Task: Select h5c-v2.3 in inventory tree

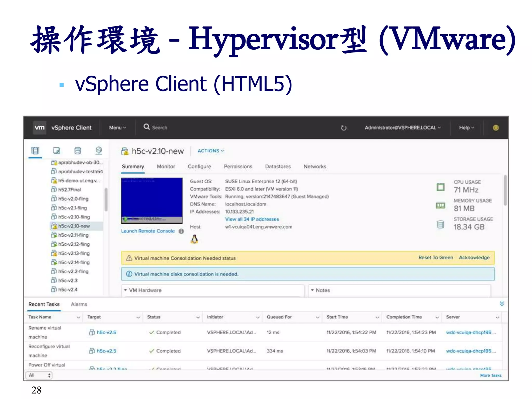Action: coord(68,281)
